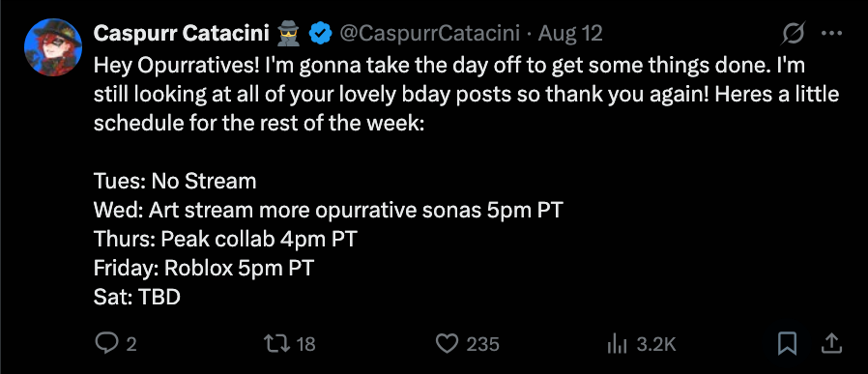Click the Caspurr Catacini display name
This screenshot has height=374, width=868.
point(181,34)
